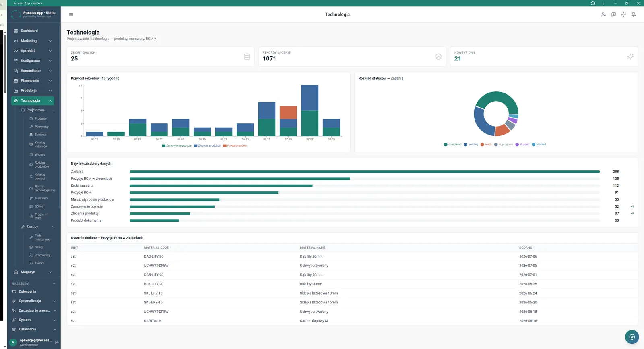Expand Zarządzanie procesami menu
Screen dimensions: 644x349
pyautogui.click(x=33, y=310)
